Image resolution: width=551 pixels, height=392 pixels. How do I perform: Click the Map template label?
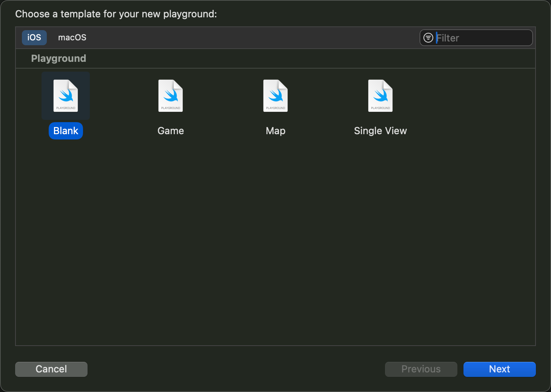275,131
